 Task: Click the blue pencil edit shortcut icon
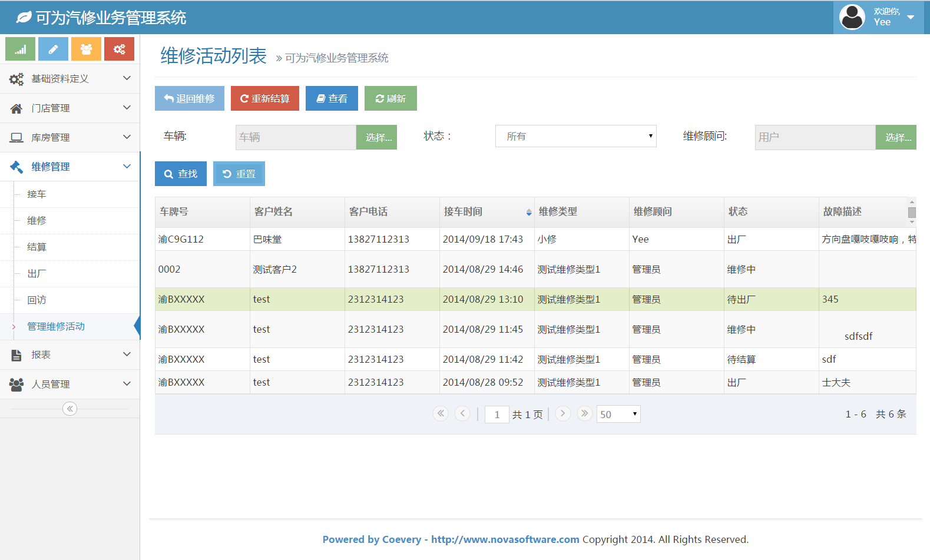click(x=53, y=49)
